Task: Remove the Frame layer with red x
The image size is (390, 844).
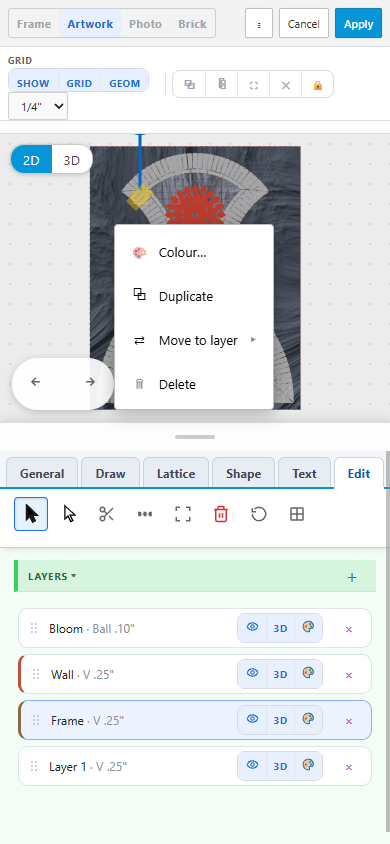Action: (349, 721)
